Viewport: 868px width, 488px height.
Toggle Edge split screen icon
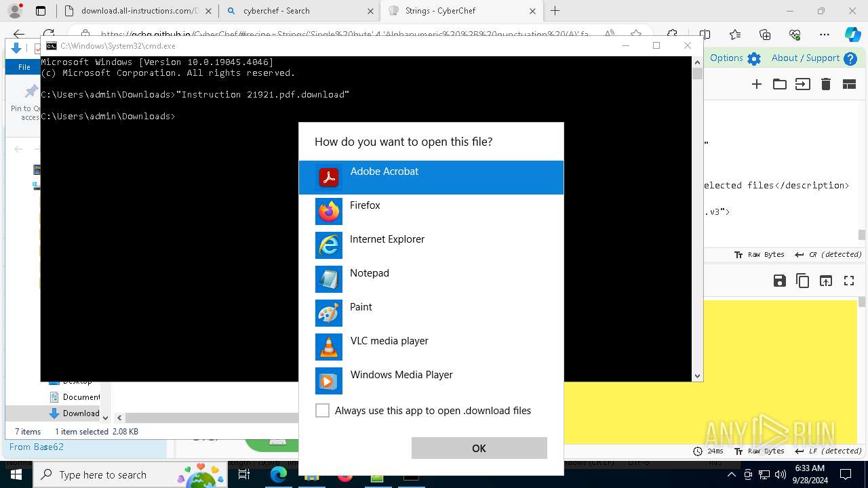click(705, 35)
